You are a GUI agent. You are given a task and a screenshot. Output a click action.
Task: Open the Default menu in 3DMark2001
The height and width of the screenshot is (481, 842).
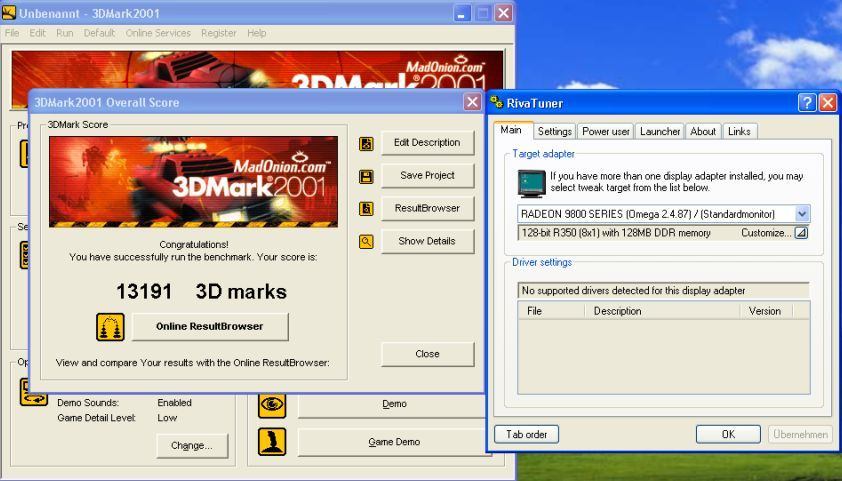[x=99, y=33]
